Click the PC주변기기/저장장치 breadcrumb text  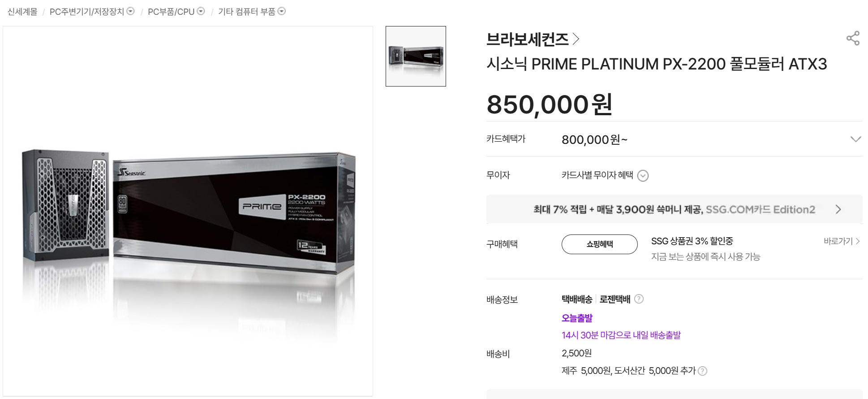87,12
